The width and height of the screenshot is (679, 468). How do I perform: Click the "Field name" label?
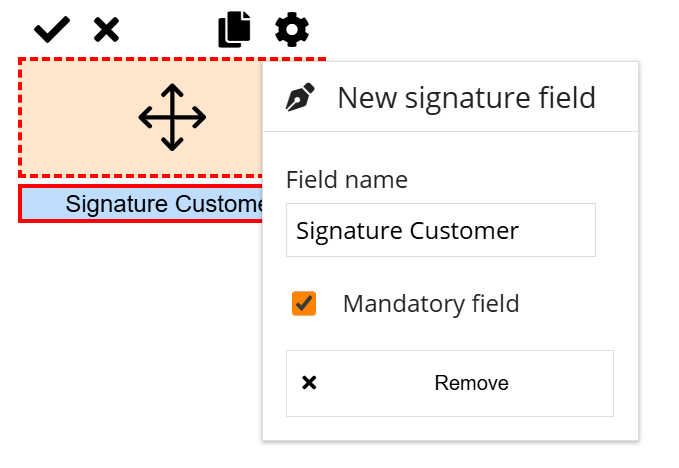point(347,180)
